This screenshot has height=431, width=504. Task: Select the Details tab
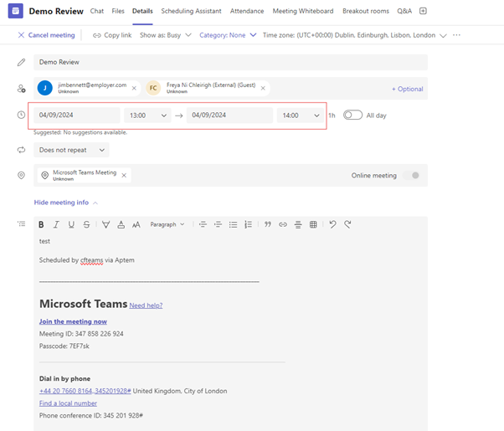142,11
